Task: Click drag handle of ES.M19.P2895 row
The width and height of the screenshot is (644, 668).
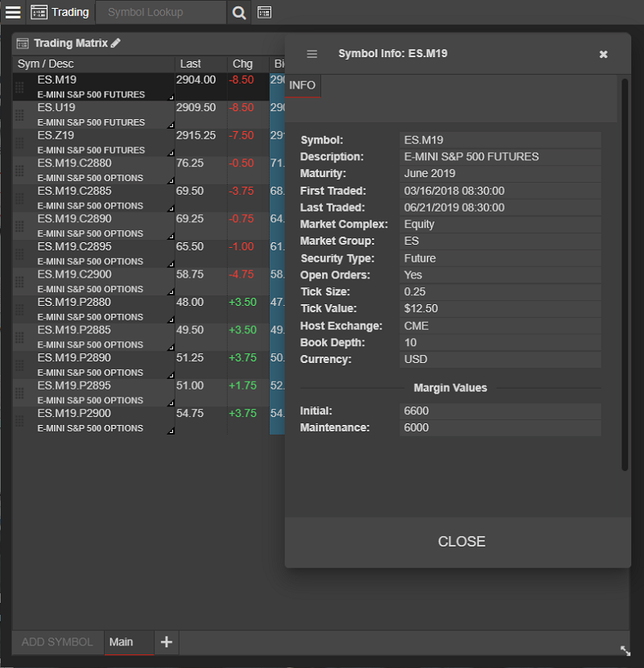Action: click(19, 393)
